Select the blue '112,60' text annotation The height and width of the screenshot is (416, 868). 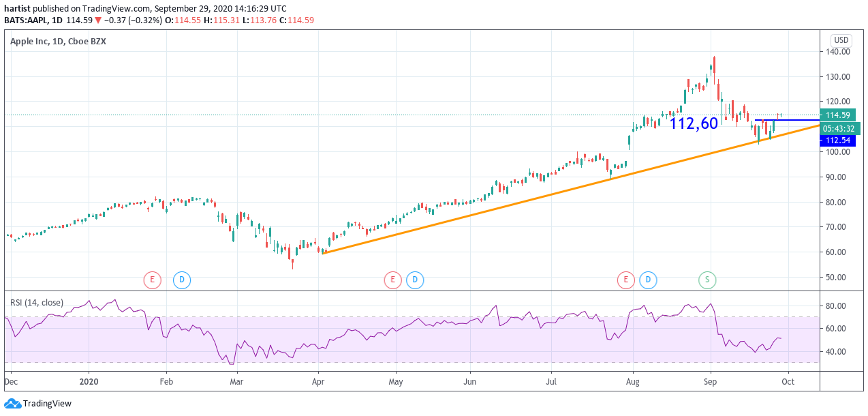pos(694,123)
